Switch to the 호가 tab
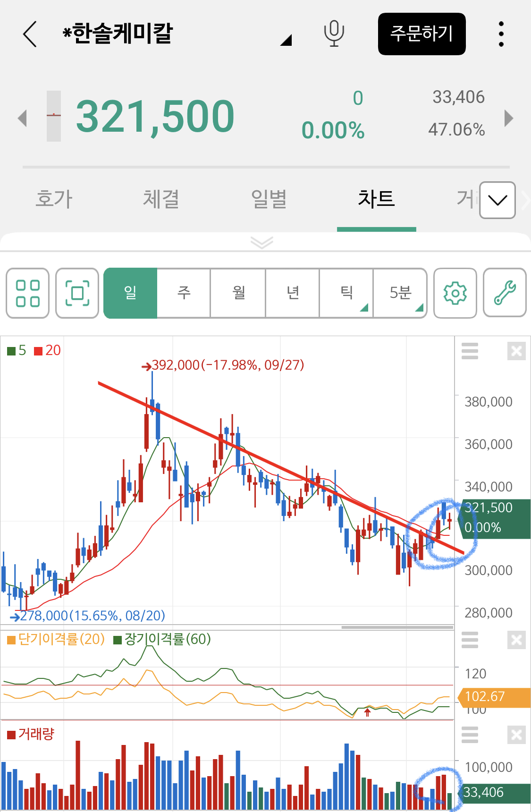This screenshot has height=812, width=531. pos(54,199)
